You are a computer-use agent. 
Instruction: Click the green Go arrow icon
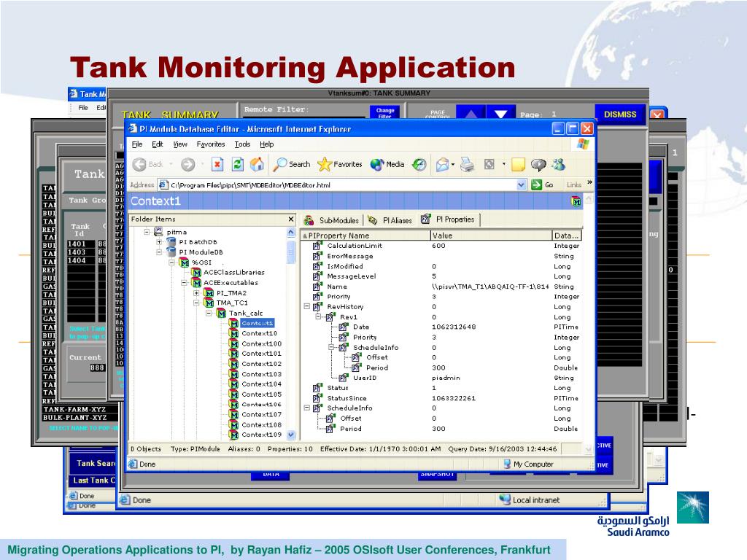(x=536, y=184)
